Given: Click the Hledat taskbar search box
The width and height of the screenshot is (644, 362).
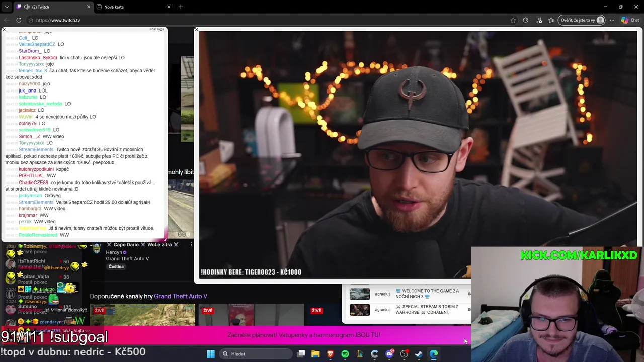Looking at the screenshot, I should [x=257, y=354].
